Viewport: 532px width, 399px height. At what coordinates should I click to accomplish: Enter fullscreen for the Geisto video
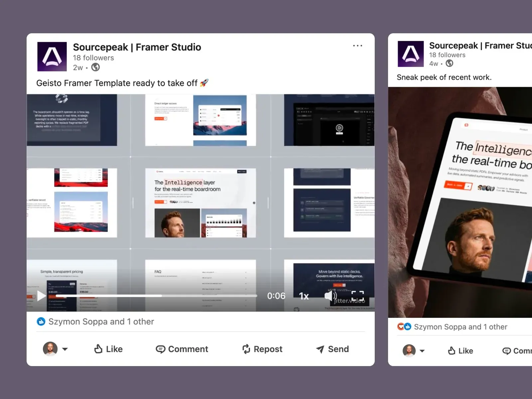click(357, 296)
